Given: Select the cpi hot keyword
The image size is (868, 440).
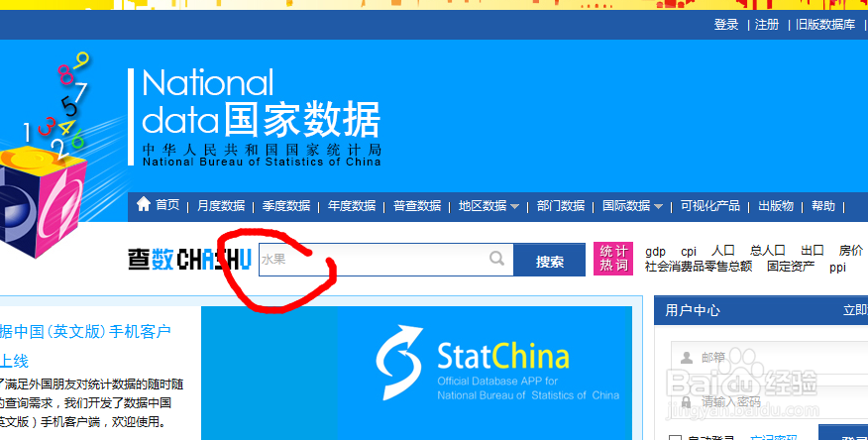Looking at the screenshot, I should (689, 252).
